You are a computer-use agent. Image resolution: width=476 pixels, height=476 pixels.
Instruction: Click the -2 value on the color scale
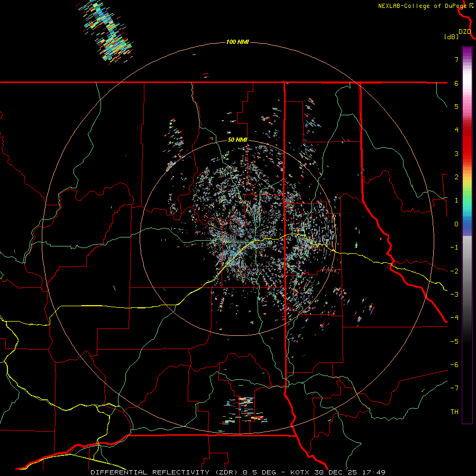tap(454, 271)
